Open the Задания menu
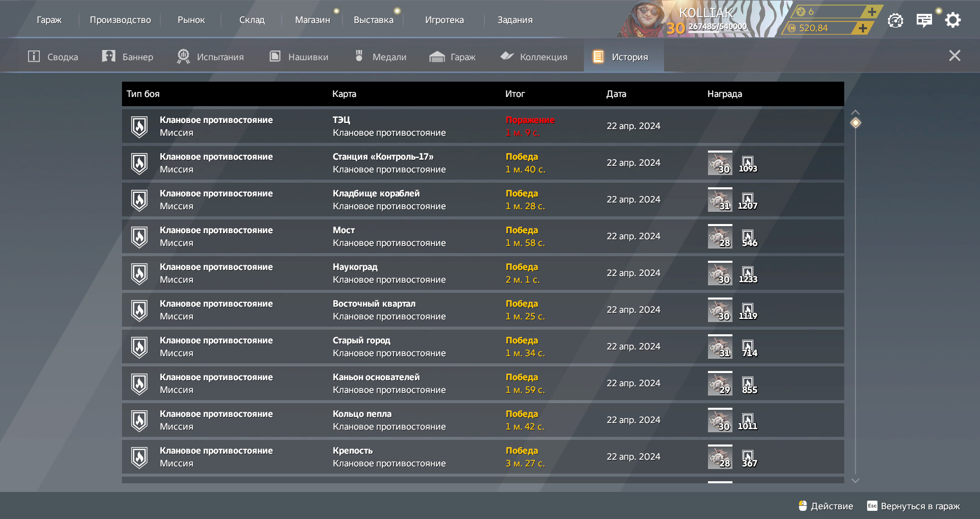Viewport: 980px width, 519px height. [x=515, y=20]
